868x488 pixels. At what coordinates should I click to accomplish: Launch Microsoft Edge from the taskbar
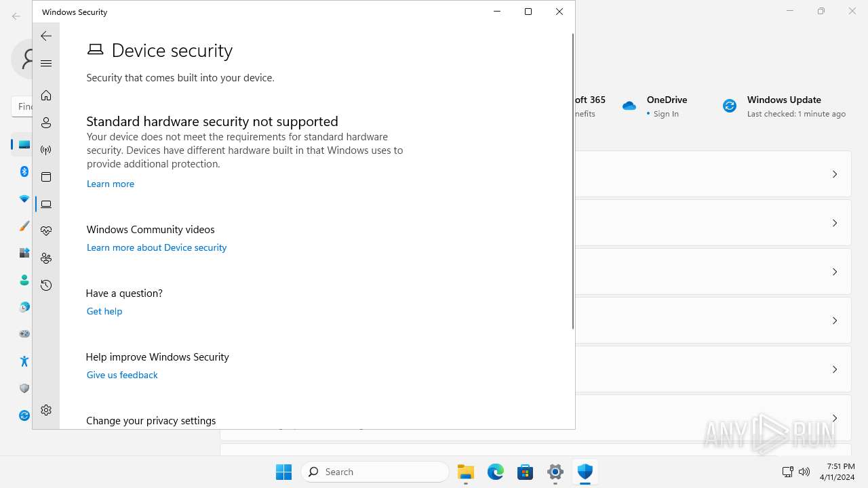[496, 472]
